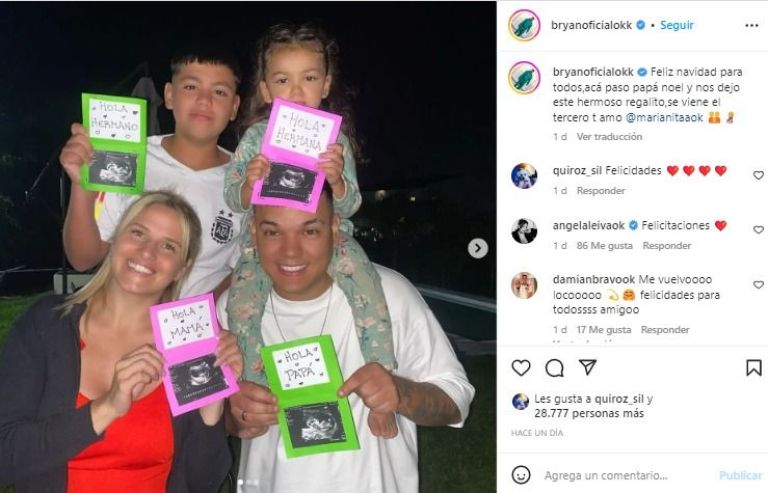Image resolution: width=768 pixels, height=493 pixels.
Task: Like the post with the heart icon
Action: click(521, 368)
